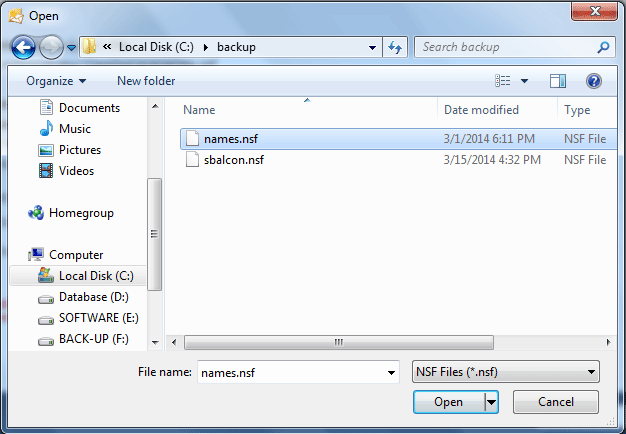Click the Homegroup icon

point(36,212)
